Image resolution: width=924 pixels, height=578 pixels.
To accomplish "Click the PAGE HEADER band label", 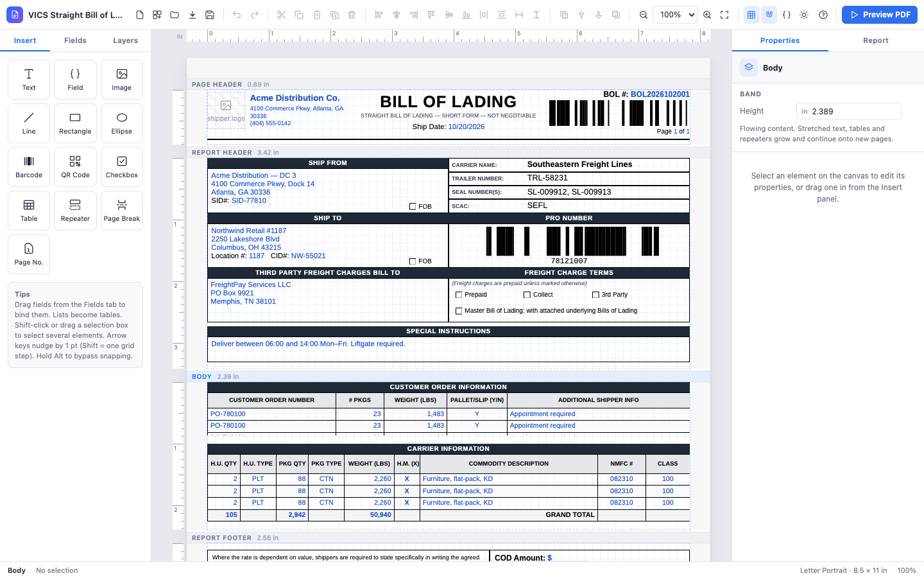I will pyautogui.click(x=217, y=85).
